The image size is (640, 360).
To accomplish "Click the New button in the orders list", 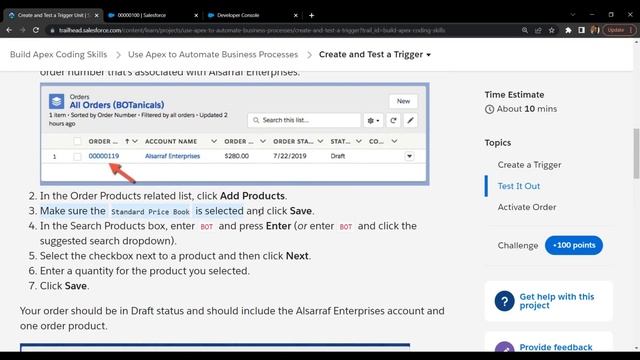I will coord(403,101).
